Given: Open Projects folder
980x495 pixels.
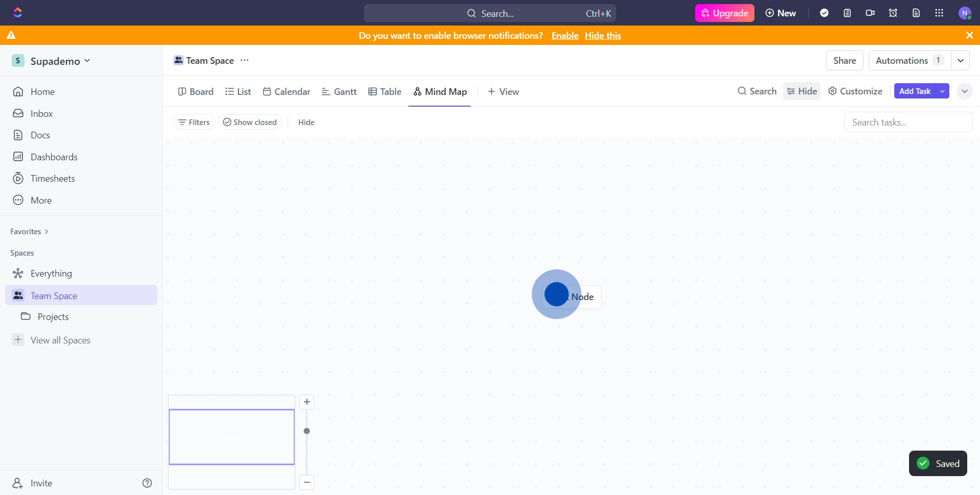Looking at the screenshot, I should coord(81,316).
